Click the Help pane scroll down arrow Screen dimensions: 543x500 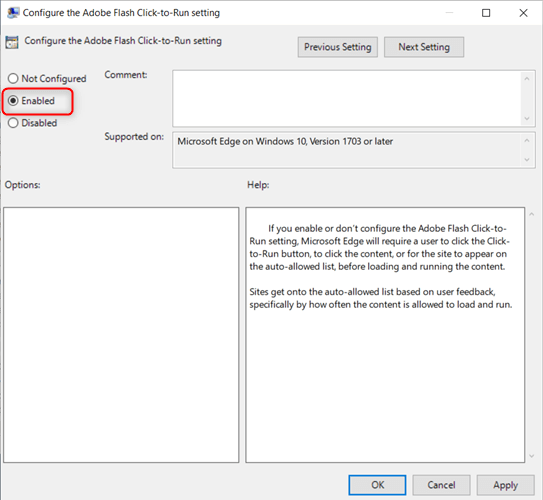click(x=532, y=456)
